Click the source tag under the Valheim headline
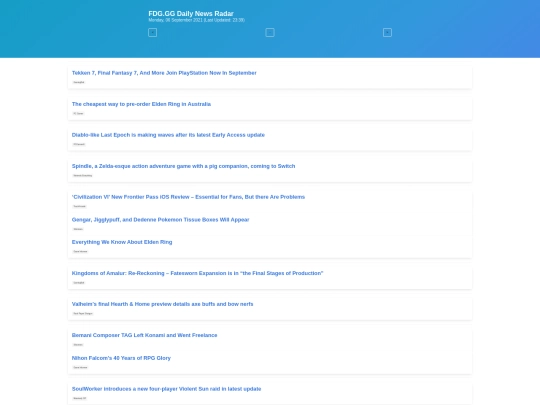The width and height of the screenshot is (540, 405). pyautogui.click(x=83, y=313)
